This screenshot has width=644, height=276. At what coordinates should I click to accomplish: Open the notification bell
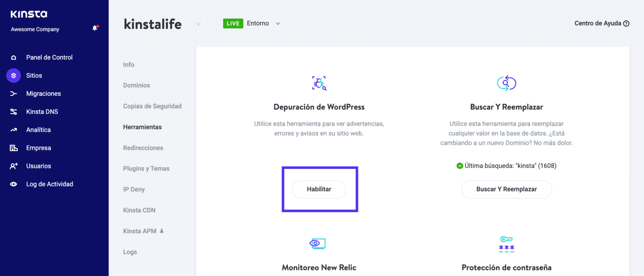[x=95, y=27]
